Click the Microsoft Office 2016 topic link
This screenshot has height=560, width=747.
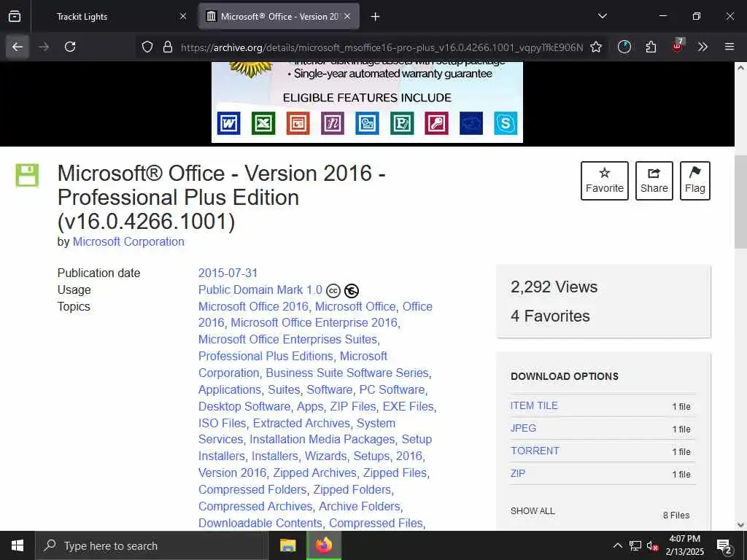pos(253,306)
